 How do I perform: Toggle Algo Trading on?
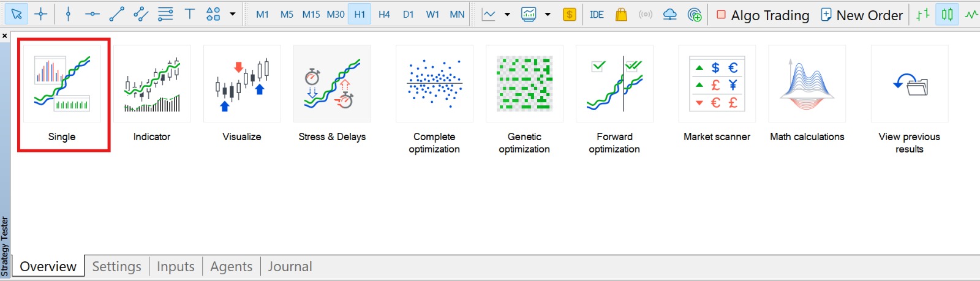[x=763, y=15]
